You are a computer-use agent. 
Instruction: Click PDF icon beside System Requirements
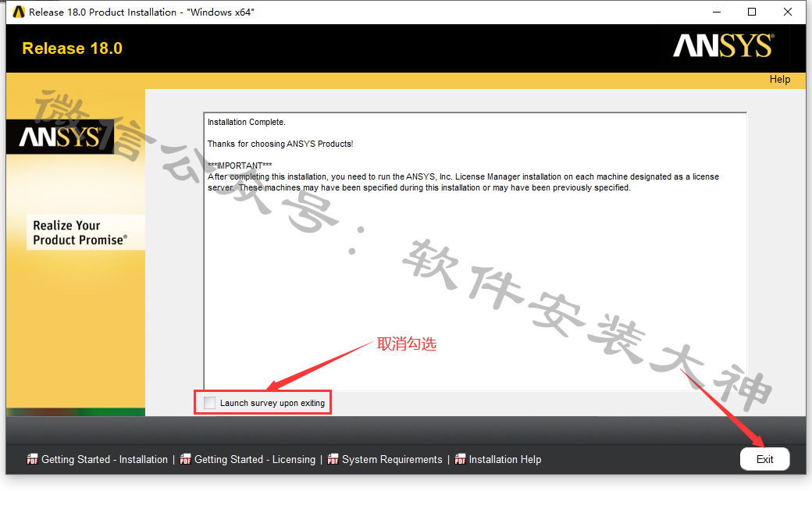tap(333, 459)
